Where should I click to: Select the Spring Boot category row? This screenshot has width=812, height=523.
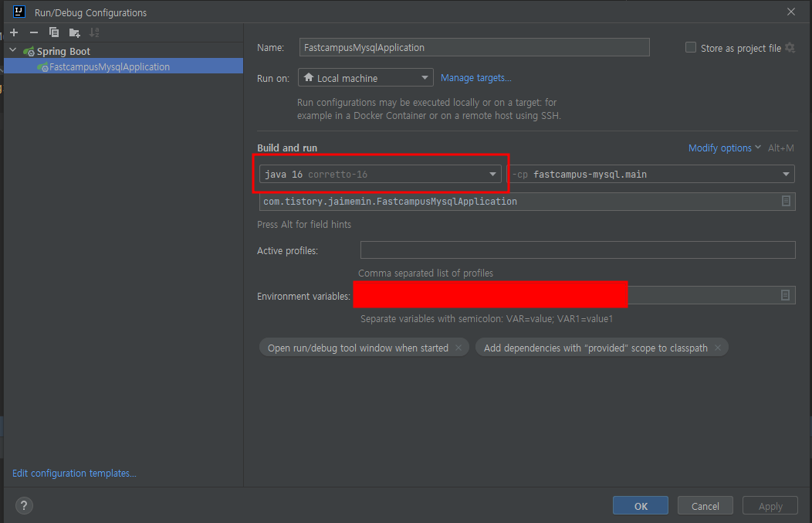click(123, 51)
